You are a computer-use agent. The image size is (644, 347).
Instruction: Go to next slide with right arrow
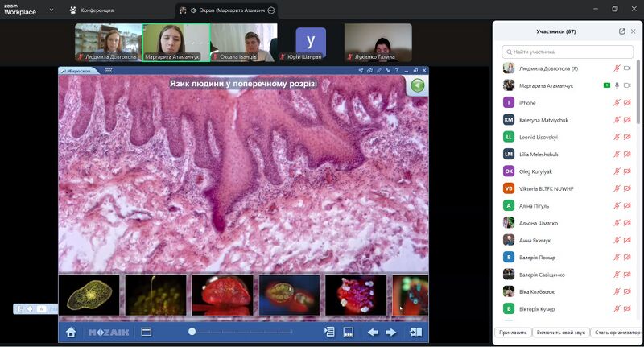pos(391,332)
